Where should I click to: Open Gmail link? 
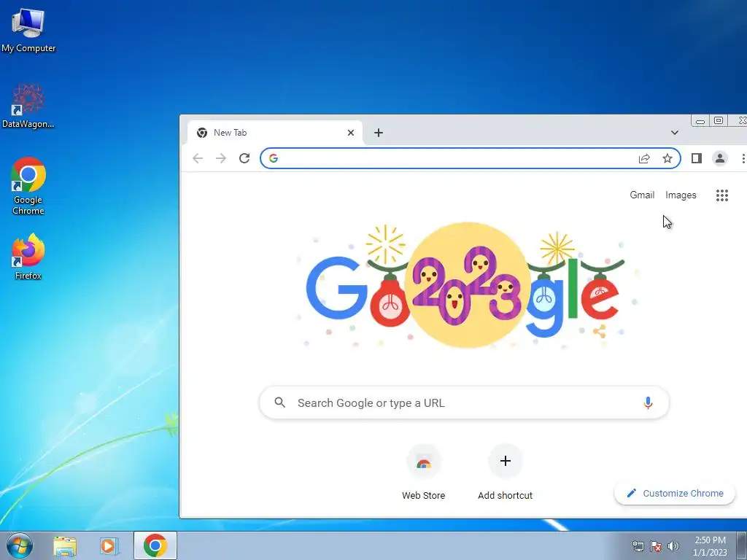coord(642,195)
